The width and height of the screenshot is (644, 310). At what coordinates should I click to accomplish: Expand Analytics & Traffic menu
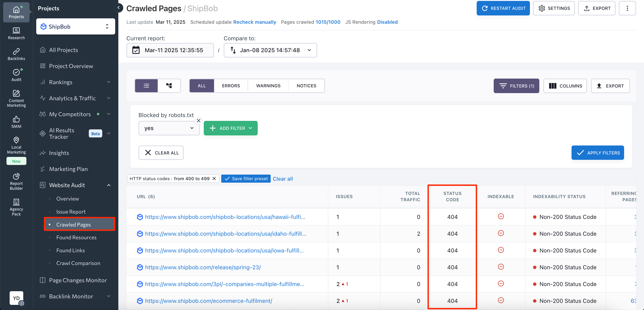click(x=108, y=98)
